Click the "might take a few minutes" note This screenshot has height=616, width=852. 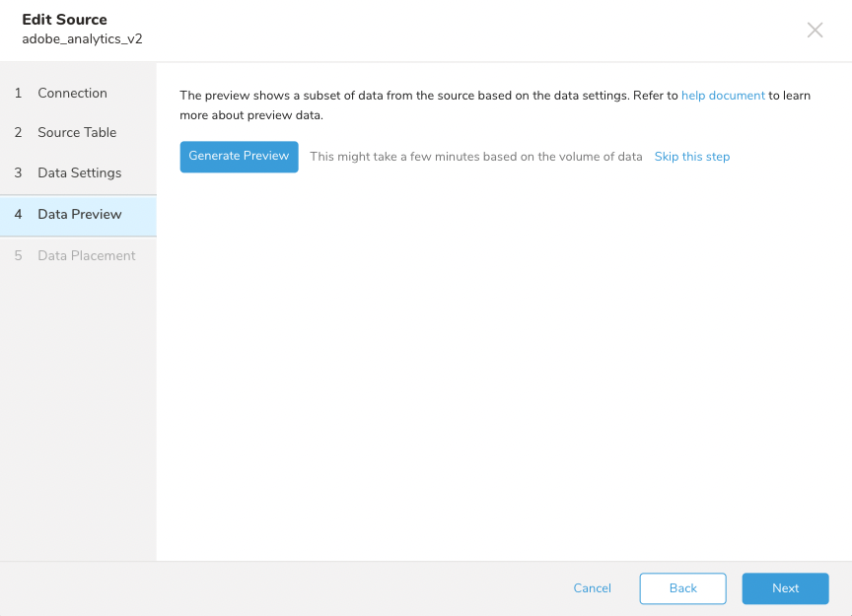475,157
